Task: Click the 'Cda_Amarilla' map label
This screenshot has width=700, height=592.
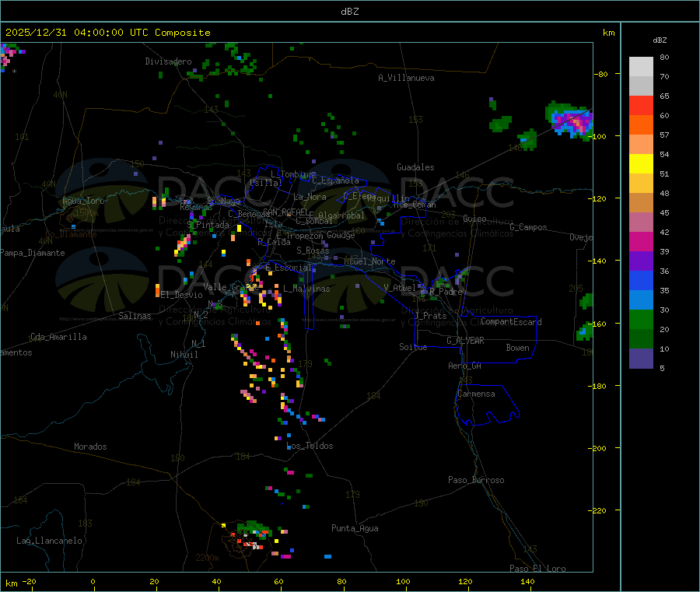Action: pos(58,337)
